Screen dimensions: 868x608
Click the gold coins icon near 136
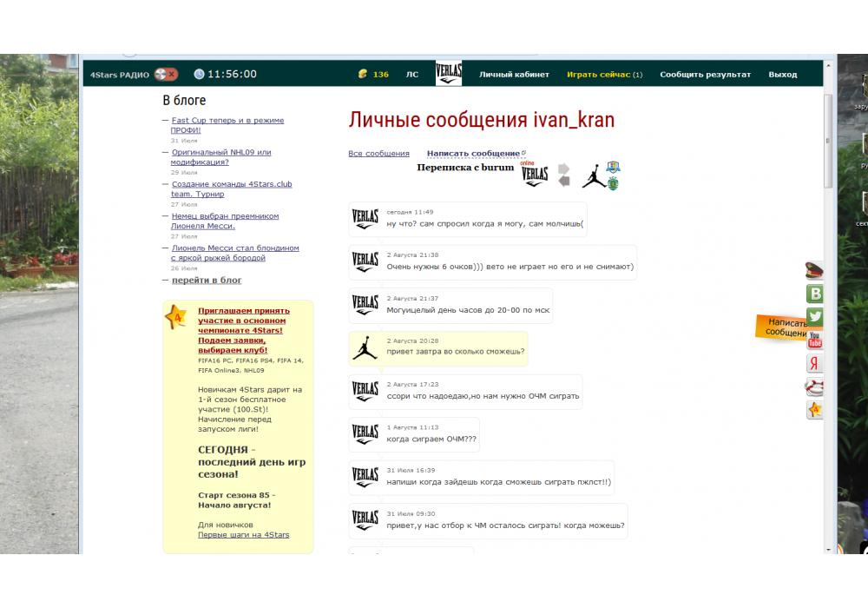point(363,74)
